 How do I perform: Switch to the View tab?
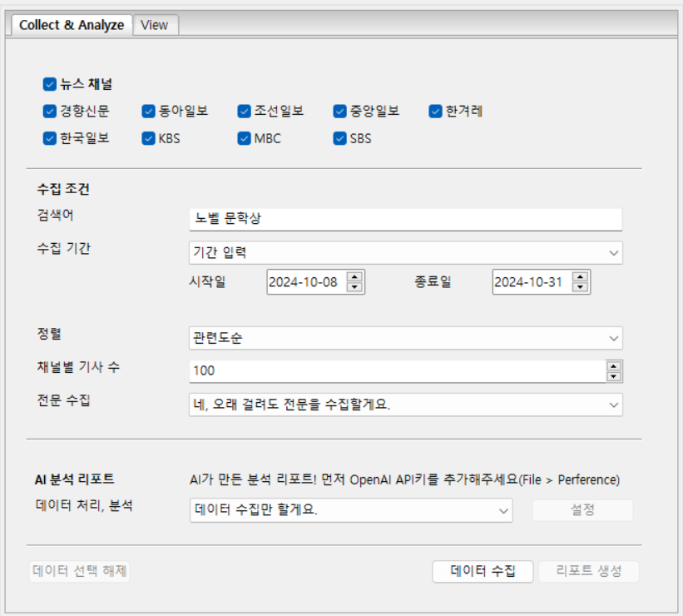point(155,25)
